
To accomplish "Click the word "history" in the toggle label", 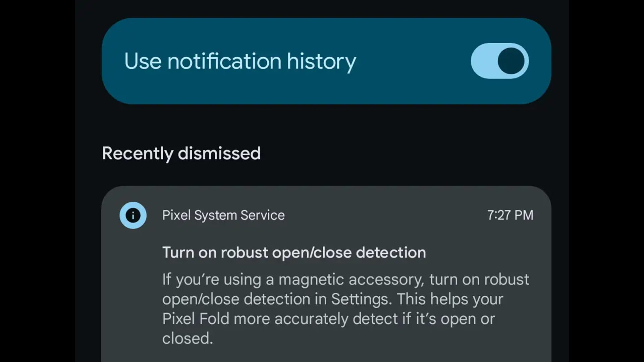I will [x=321, y=61].
